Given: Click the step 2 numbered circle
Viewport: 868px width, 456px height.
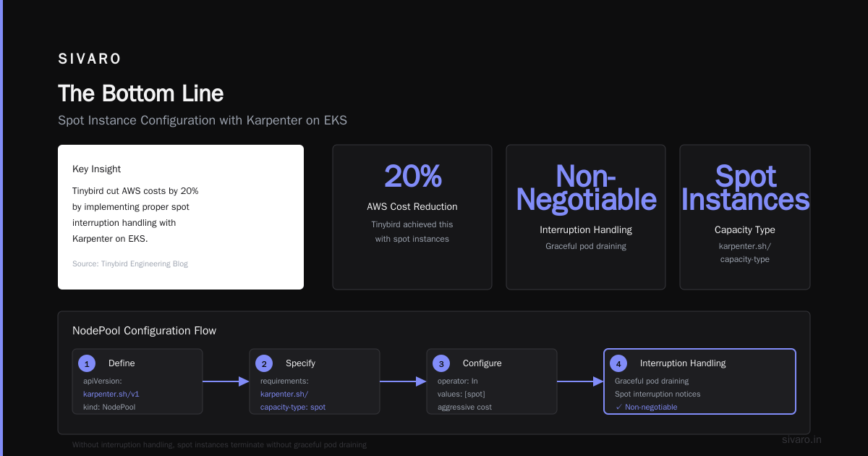Looking at the screenshot, I should tap(264, 363).
